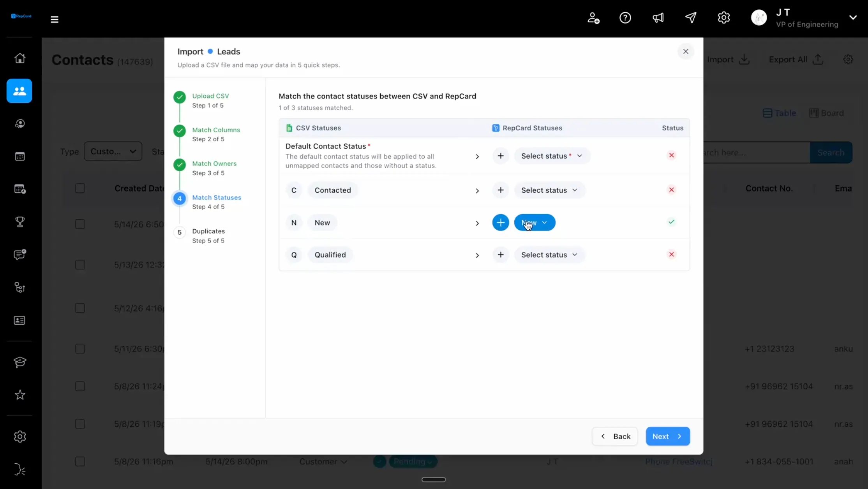Go to Upload CSV step
This screenshot has height=489, width=868.
tap(210, 96)
